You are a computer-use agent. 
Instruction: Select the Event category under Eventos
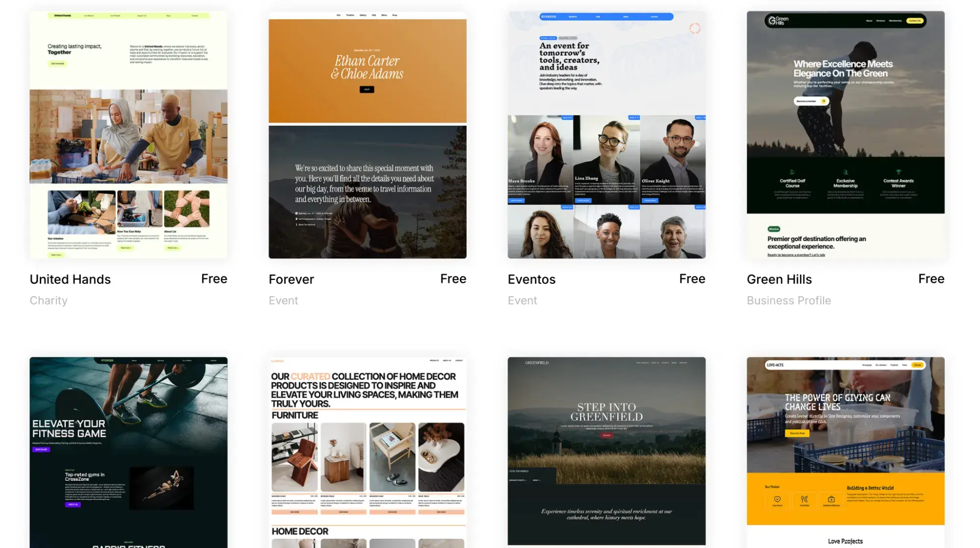click(x=522, y=300)
